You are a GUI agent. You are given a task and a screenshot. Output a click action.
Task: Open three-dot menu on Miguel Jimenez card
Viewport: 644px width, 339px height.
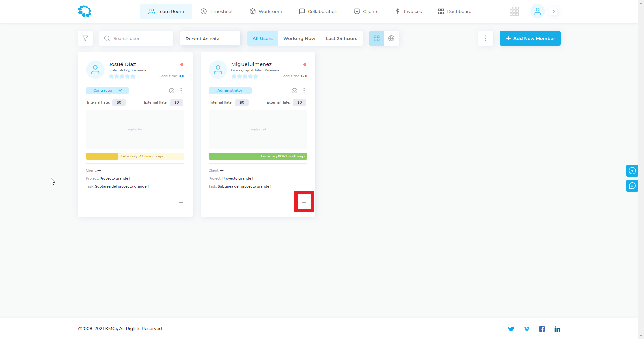tap(304, 91)
